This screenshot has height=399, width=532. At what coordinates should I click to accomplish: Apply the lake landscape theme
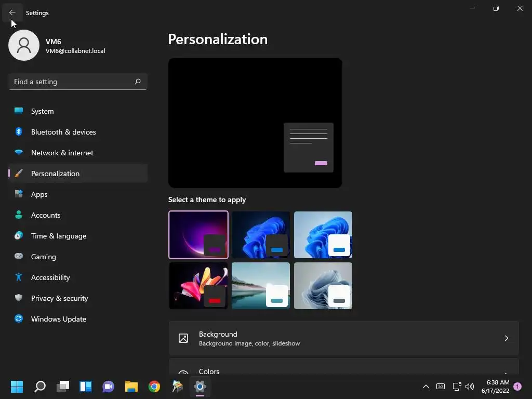point(261,286)
